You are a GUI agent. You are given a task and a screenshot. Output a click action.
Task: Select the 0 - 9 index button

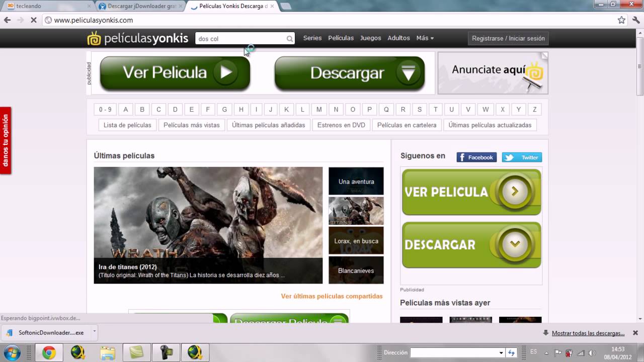pyautogui.click(x=105, y=109)
